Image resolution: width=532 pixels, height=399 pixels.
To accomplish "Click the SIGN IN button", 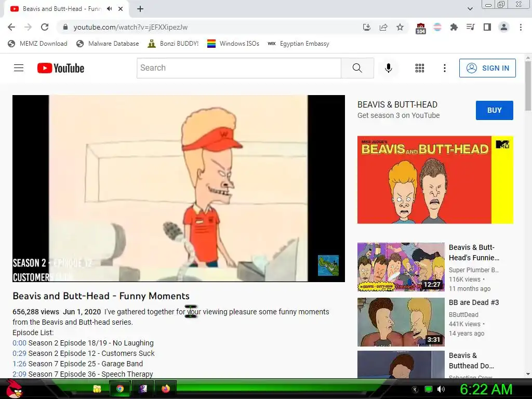I will [x=487, y=68].
